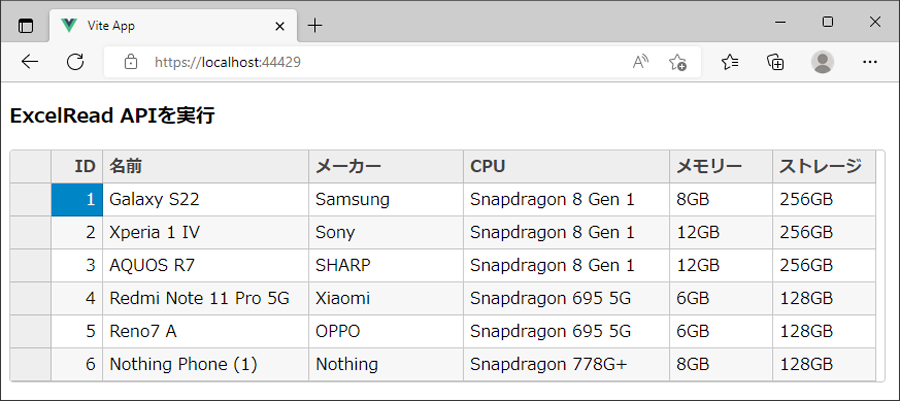Go back to the previous page
The width and height of the screenshot is (900, 401).
[29, 62]
